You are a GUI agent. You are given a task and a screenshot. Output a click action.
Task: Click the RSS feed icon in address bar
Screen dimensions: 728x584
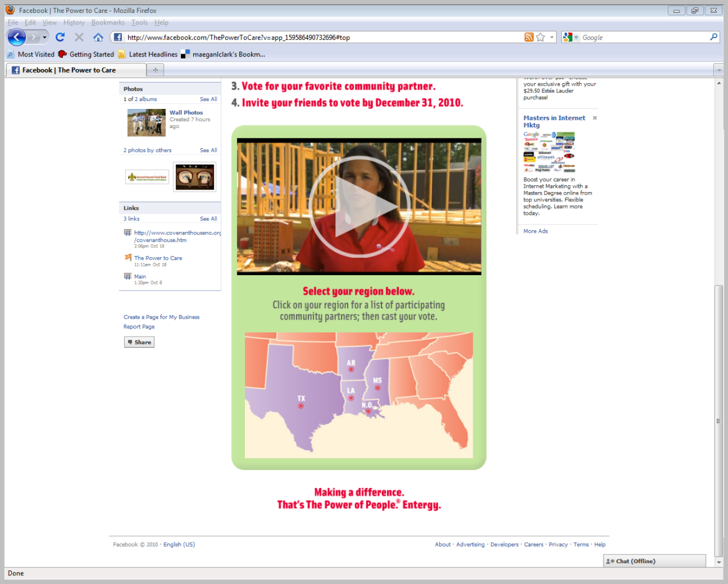(529, 37)
